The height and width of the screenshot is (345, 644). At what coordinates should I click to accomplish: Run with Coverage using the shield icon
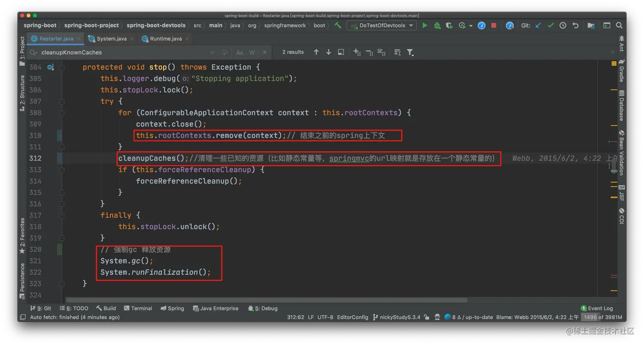[449, 26]
